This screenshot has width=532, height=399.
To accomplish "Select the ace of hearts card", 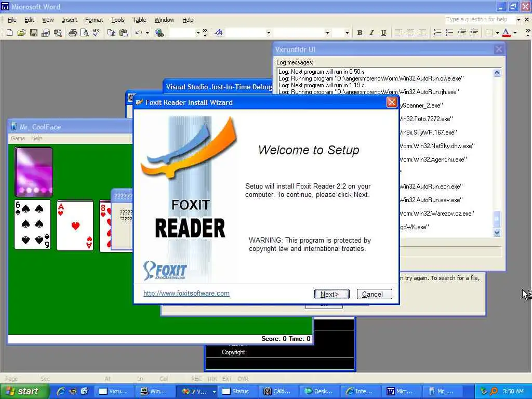I will point(75,225).
